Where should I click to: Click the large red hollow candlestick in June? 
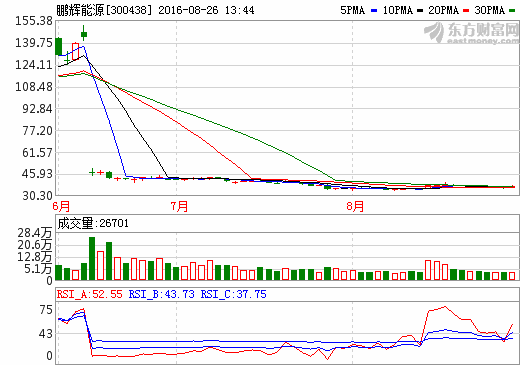[75, 51]
